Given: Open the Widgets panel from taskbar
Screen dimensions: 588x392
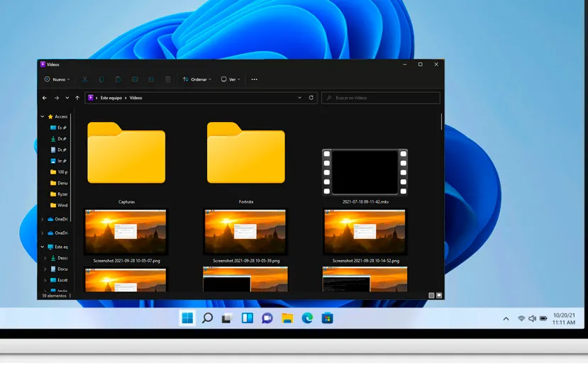Looking at the screenshot, I should (x=247, y=318).
